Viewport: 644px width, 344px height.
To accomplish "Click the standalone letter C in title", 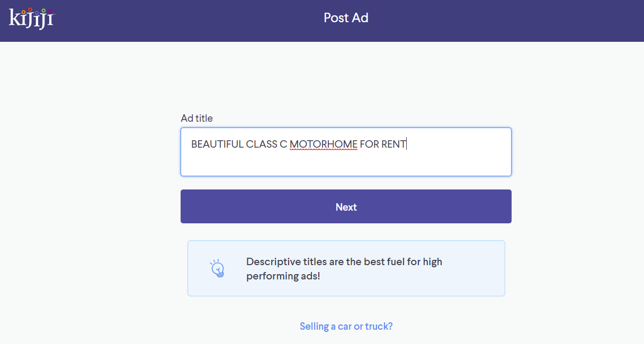I will (283, 144).
